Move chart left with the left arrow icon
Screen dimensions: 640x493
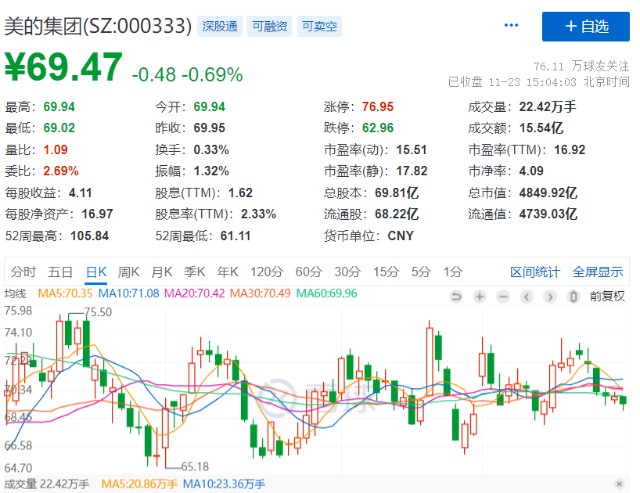point(527,297)
